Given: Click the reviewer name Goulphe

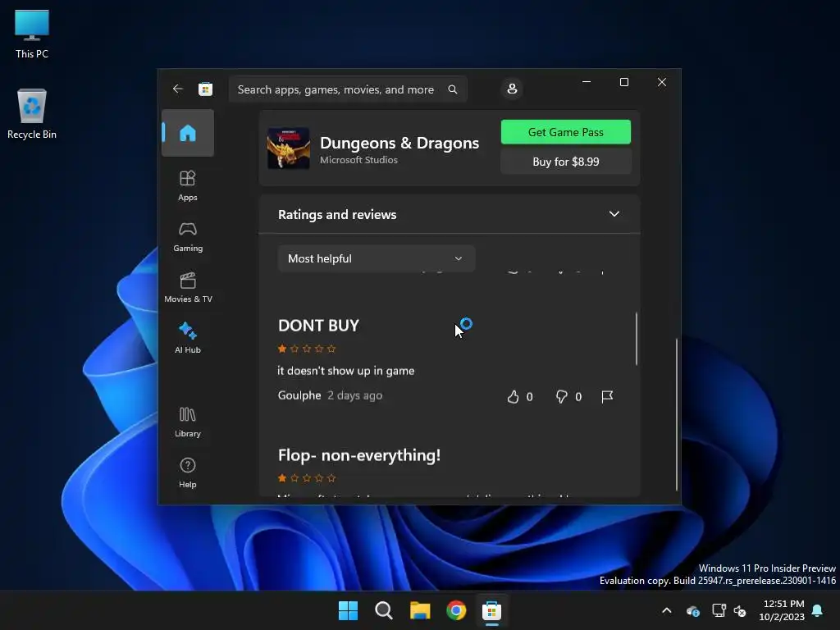Looking at the screenshot, I should (299, 395).
